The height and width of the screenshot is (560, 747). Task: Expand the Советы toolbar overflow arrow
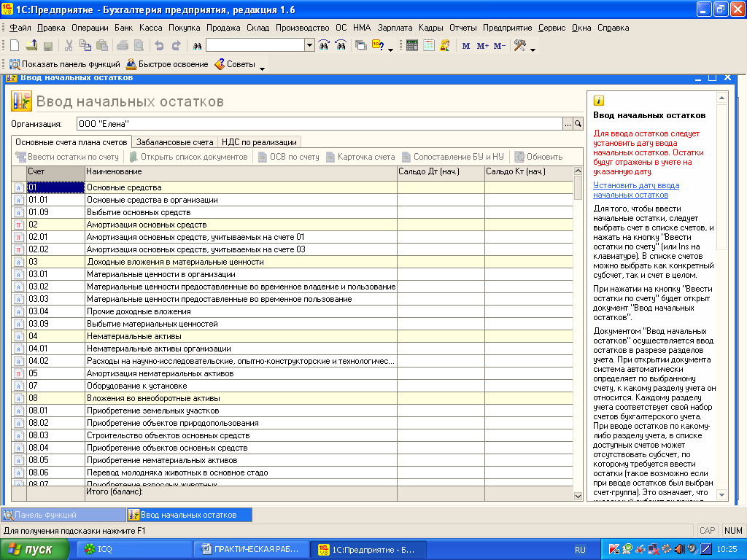[262, 69]
